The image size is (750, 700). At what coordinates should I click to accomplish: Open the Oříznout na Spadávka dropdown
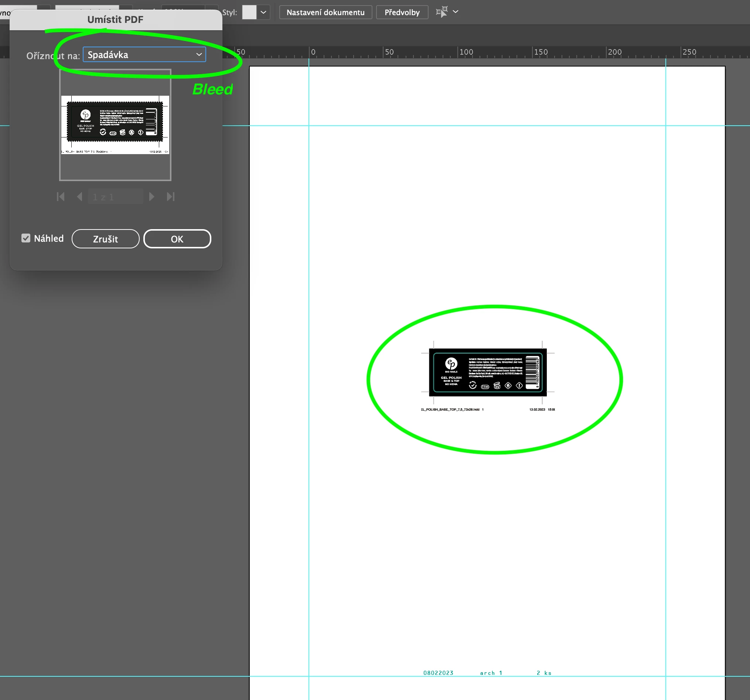point(144,55)
